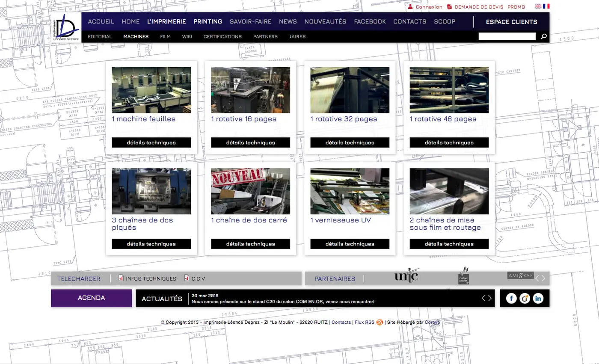Open the chaînes de dos piqués thumbnail
The height and width of the screenshot is (364, 599).
pos(151,191)
